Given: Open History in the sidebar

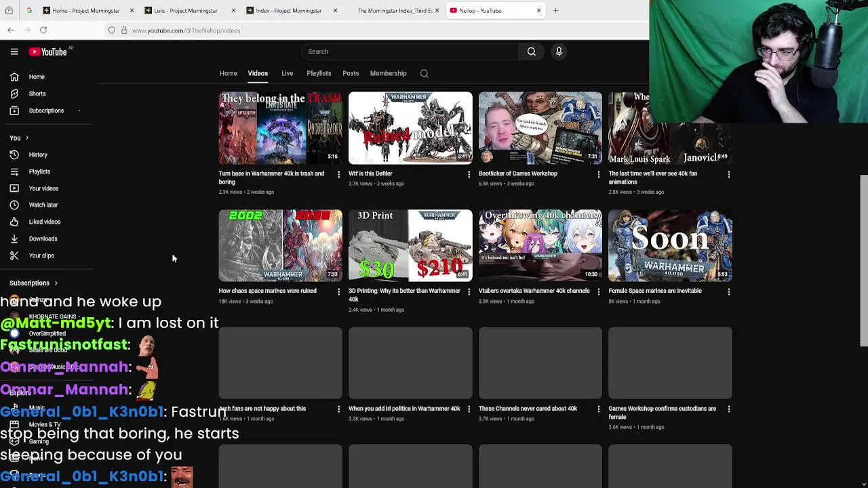Looking at the screenshot, I should (x=37, y=155).
